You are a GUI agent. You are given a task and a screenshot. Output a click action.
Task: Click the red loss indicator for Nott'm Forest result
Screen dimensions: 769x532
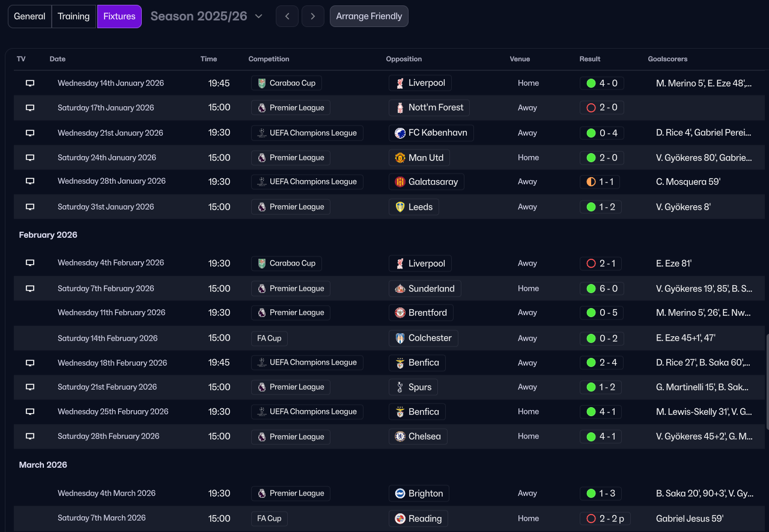pyautogui.click(x=591, y=108)
